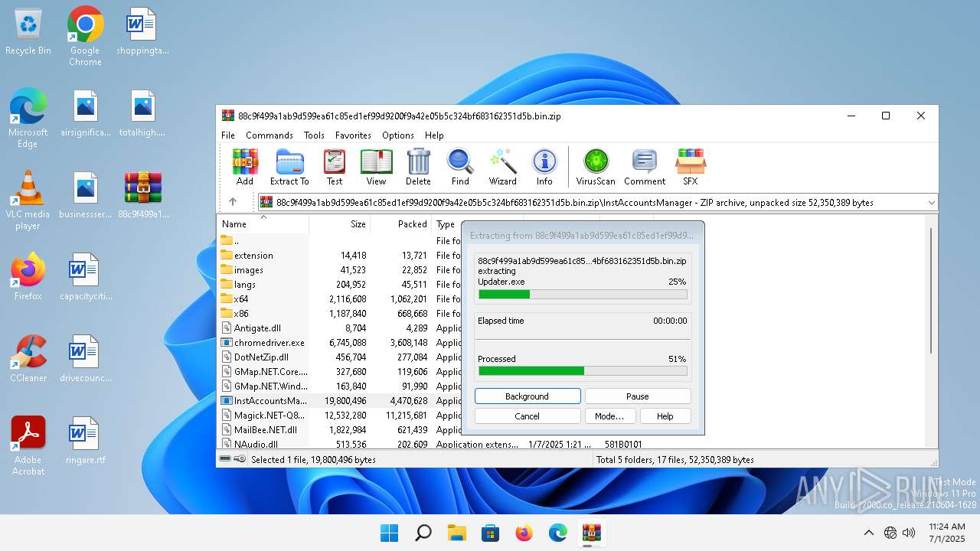Open the Favorites menu
Image resolution: width=980 pixels, height=551 pixels.
pyautogui.click(x=353, y=135)
